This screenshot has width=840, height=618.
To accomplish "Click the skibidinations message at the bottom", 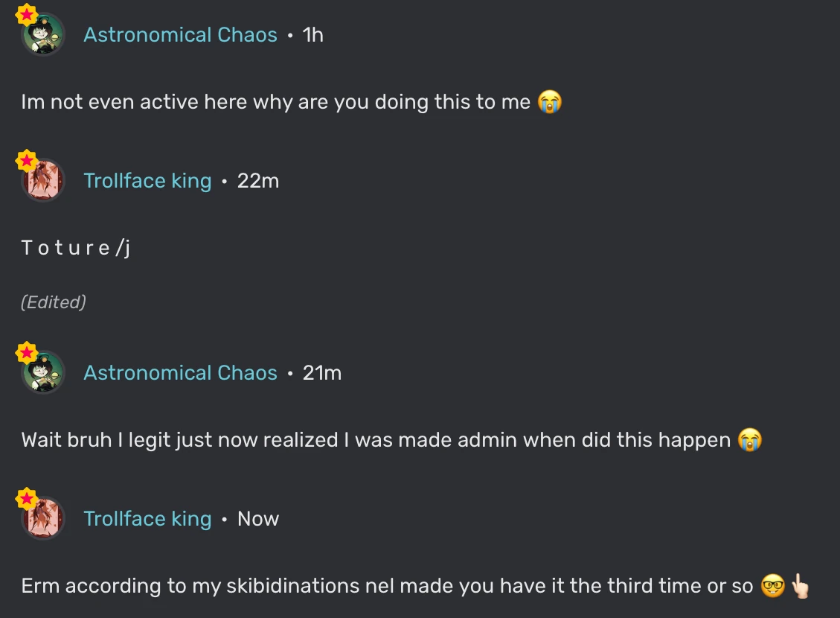I will [x=372, y=586].
